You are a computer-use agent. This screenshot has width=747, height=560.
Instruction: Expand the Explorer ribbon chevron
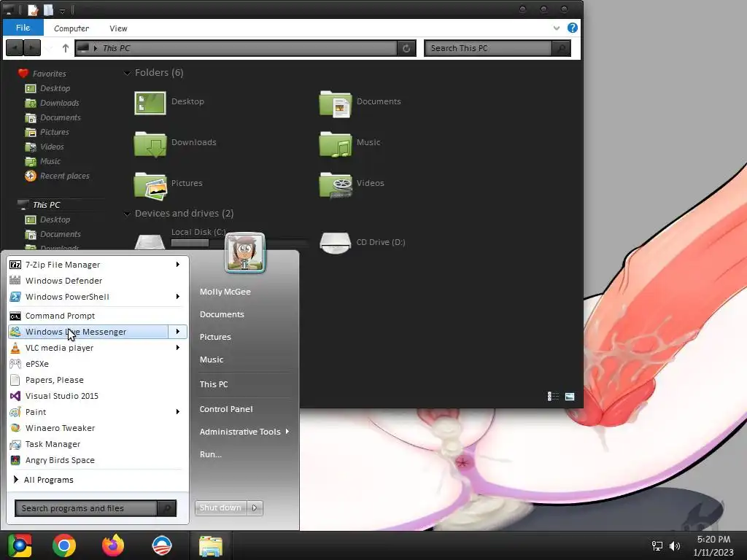556,28
